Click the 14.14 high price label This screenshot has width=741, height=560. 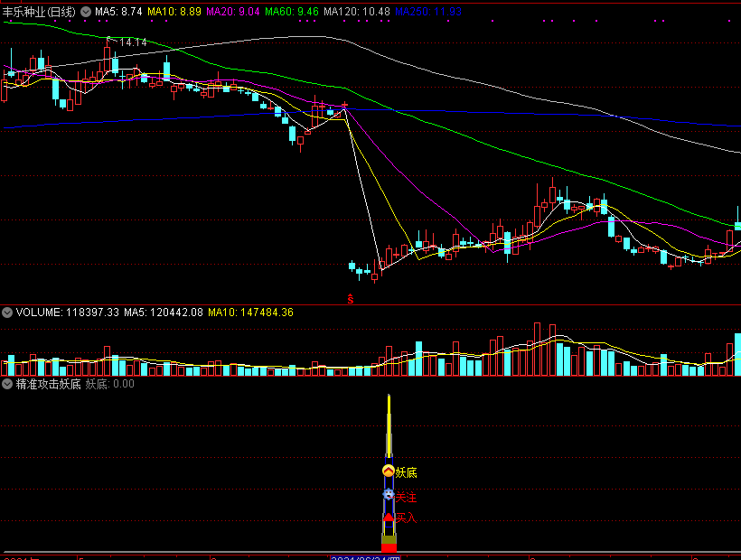(x=133, y=42)
